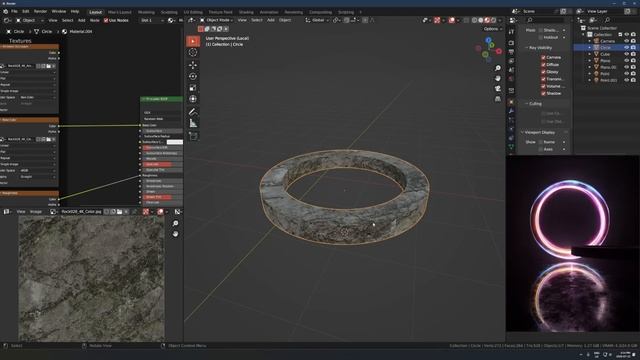Open the Render menu
The height and width of the screenshot is (360, 640).
[40, 12]
